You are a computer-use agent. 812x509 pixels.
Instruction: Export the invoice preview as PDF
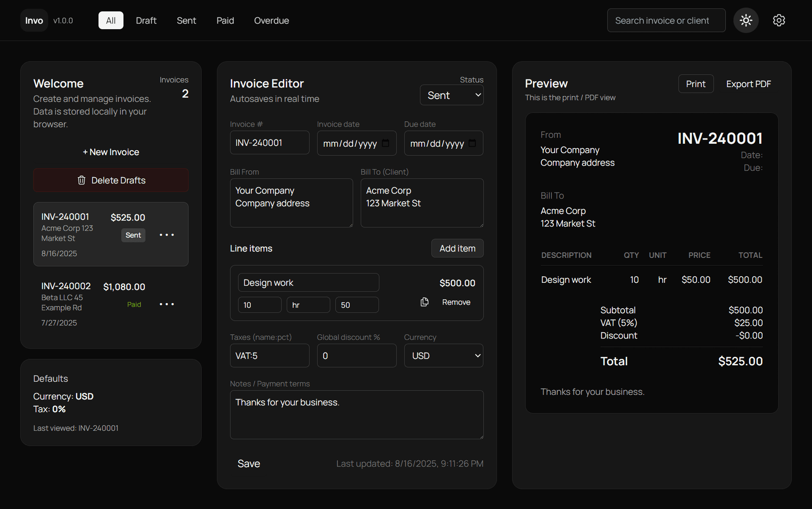[x=748, y=84]
